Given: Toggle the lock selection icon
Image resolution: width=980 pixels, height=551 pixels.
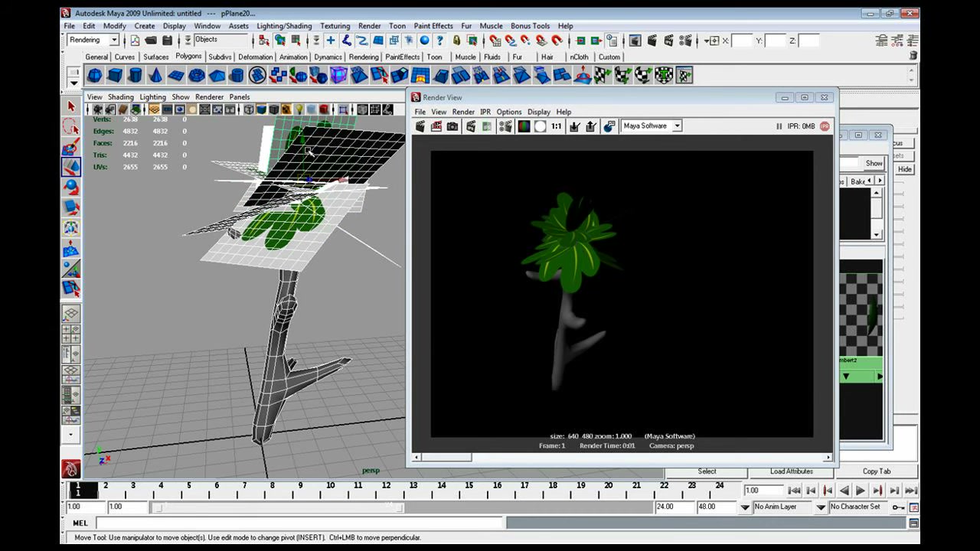Looking at the screenshot, I should [457, 41].
